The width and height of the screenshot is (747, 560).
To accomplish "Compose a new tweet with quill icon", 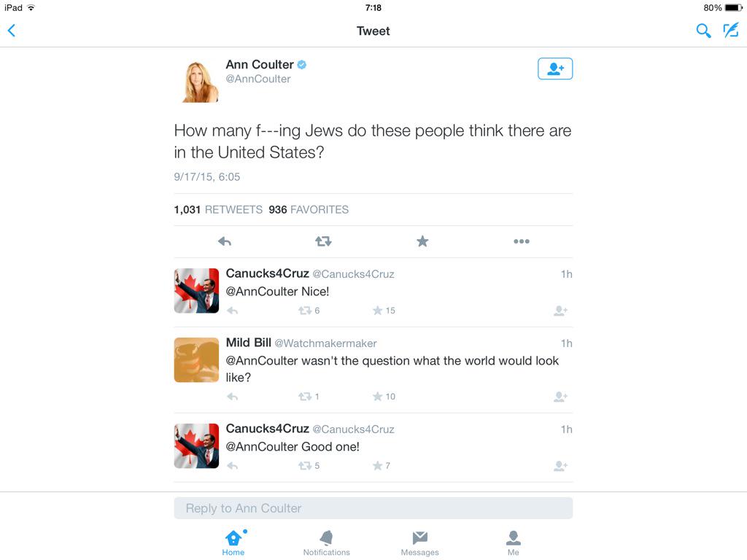I will point(731,31).
